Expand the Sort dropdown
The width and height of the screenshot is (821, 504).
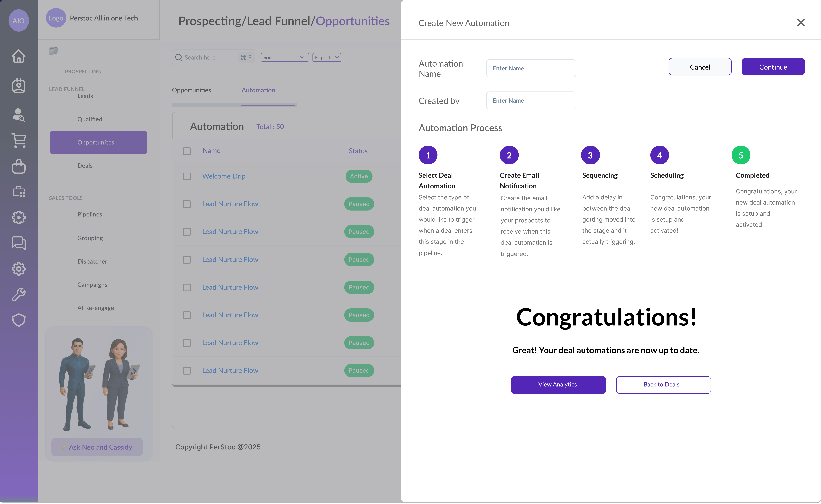tap(284, 57)
